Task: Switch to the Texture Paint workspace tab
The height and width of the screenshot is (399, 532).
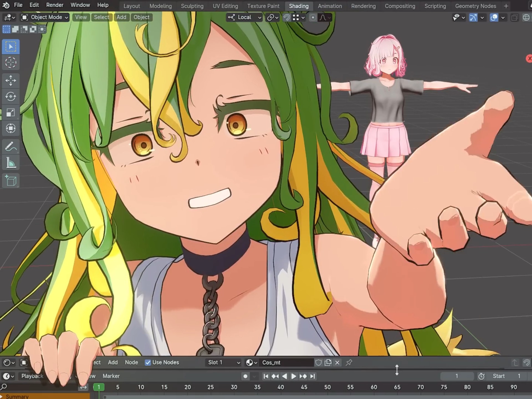Action: pyautogui.click(x=263, y=6)
